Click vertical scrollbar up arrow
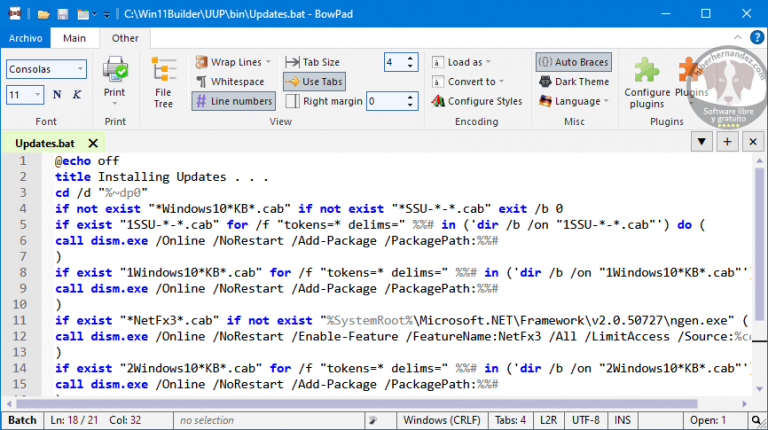 759,161
